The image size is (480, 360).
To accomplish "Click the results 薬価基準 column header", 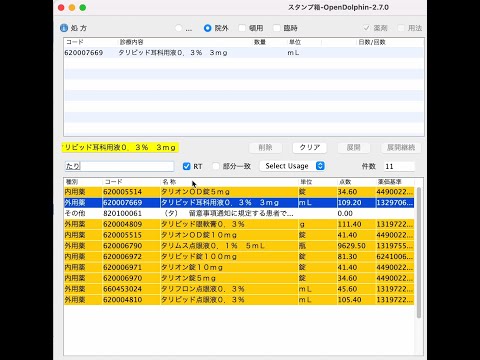I will coord(395,182).
